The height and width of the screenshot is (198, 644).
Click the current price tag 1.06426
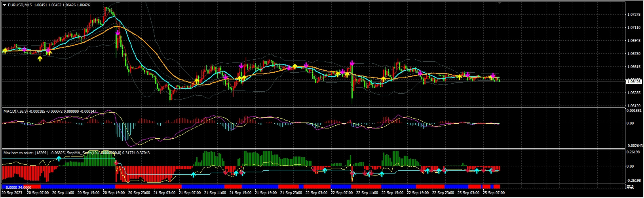click(633, 81)
